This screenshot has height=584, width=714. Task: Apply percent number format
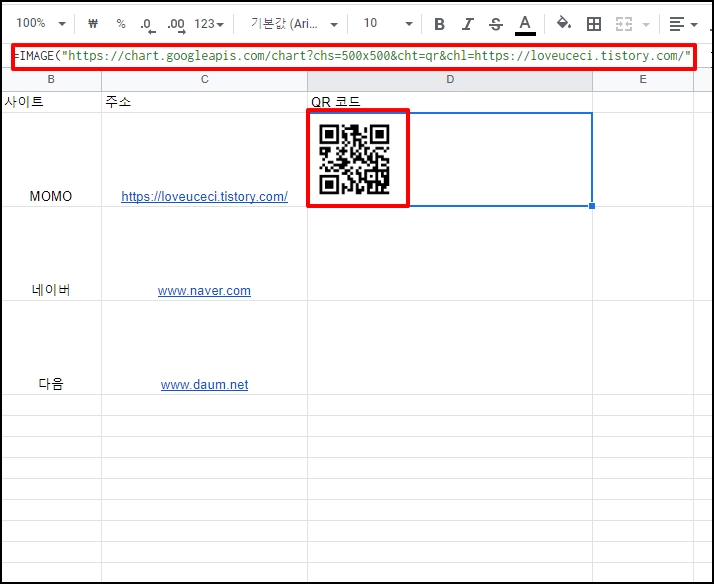click(121, 23)
